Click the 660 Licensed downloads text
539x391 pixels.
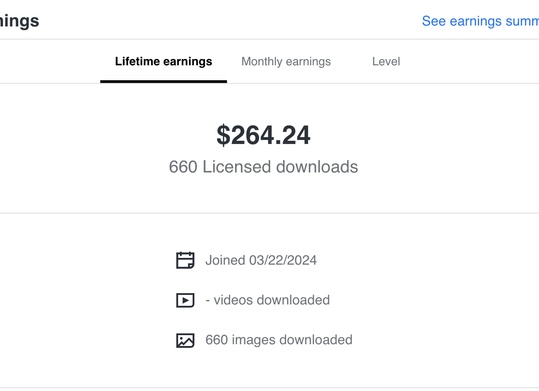[x=263, y=167]
